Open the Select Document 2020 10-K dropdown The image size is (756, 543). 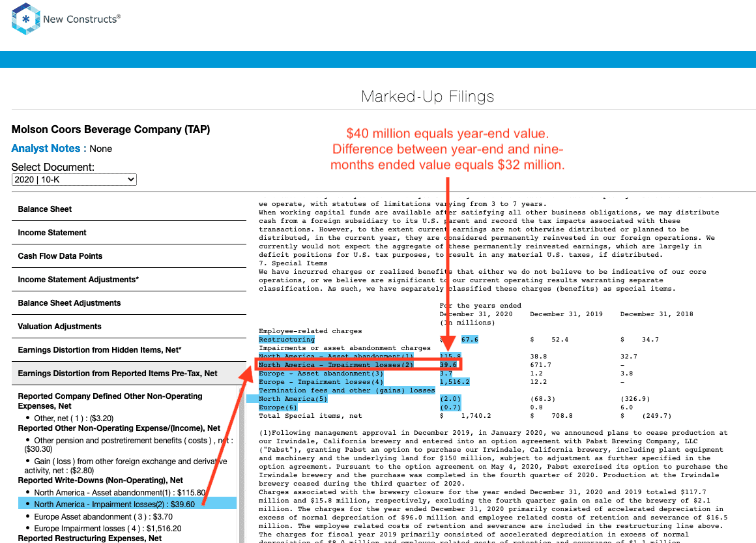tap(74, 179)
